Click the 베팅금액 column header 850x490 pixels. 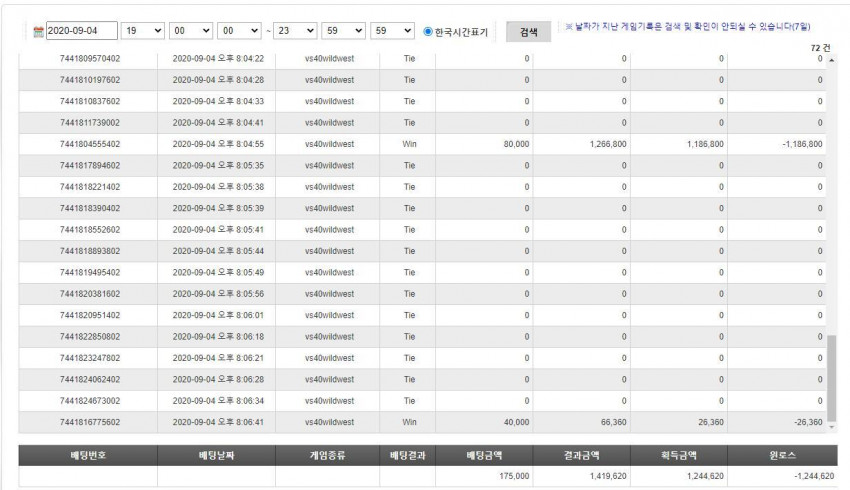point(484,455)
